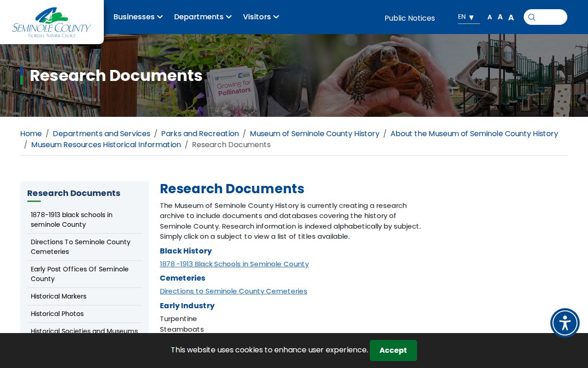Open Departments and Services breadcrumb
This screenshot has height=368, width=588.
102,134
